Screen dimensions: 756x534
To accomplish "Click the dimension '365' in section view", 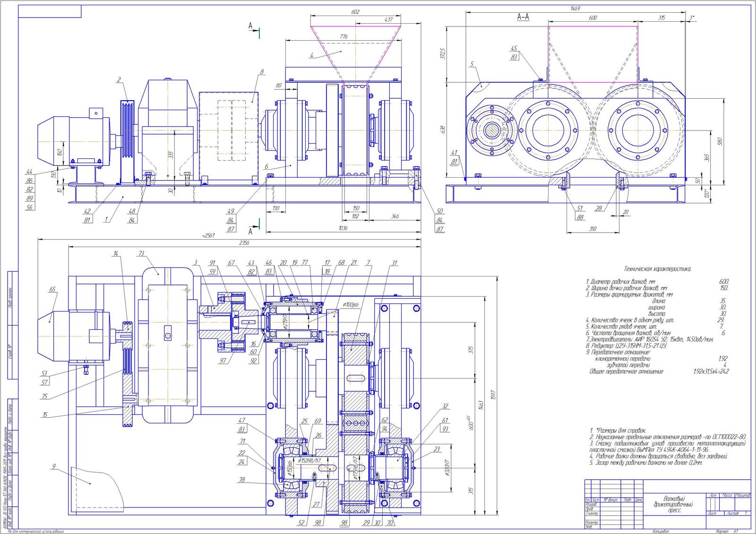I will (706, 157).
